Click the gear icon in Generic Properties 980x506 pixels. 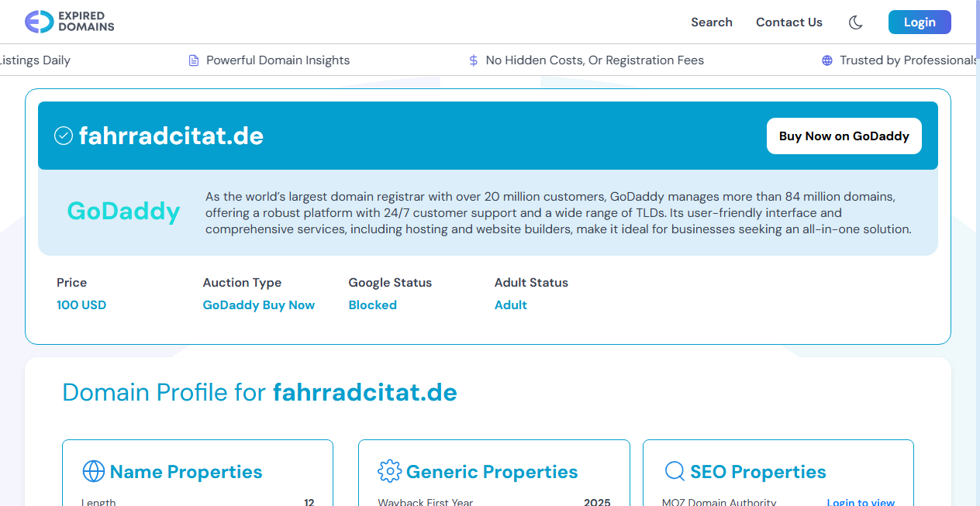tap(389, 471)
